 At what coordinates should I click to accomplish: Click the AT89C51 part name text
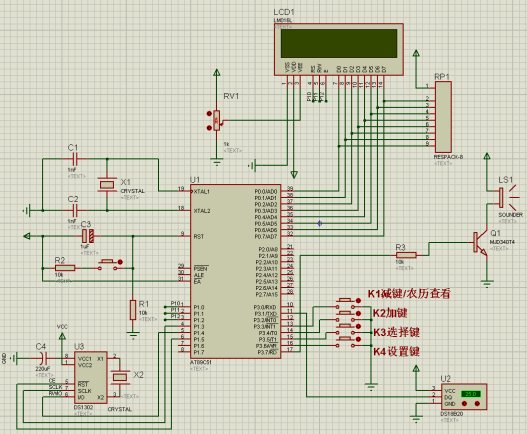tap(201, 363)
